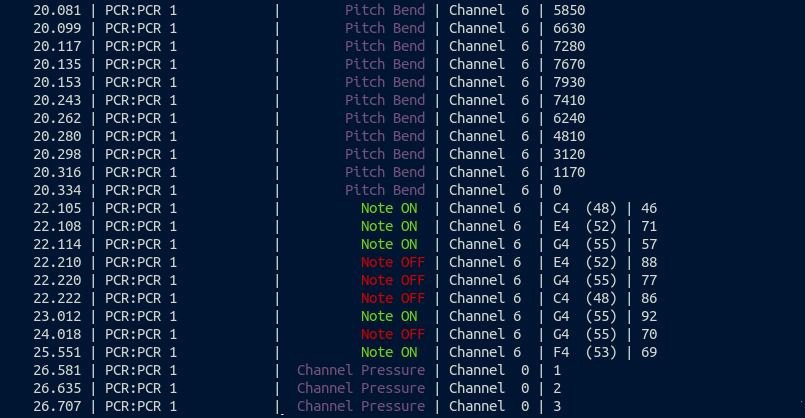Click the Pitch Bend value 5850
The width and height of the screenshot is (805, 418).
click(x=569, y=10)
